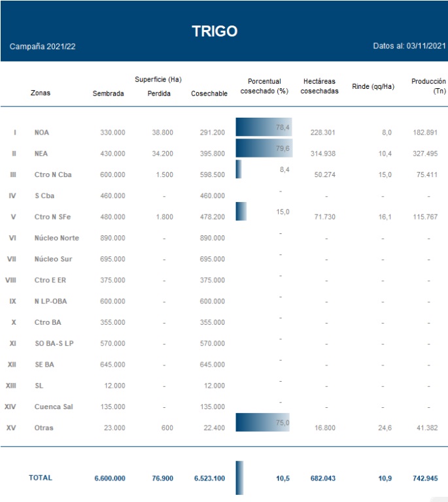448x502 pixels.
Task: Click the Zonas column header
Action: click(x=40, y=93)
